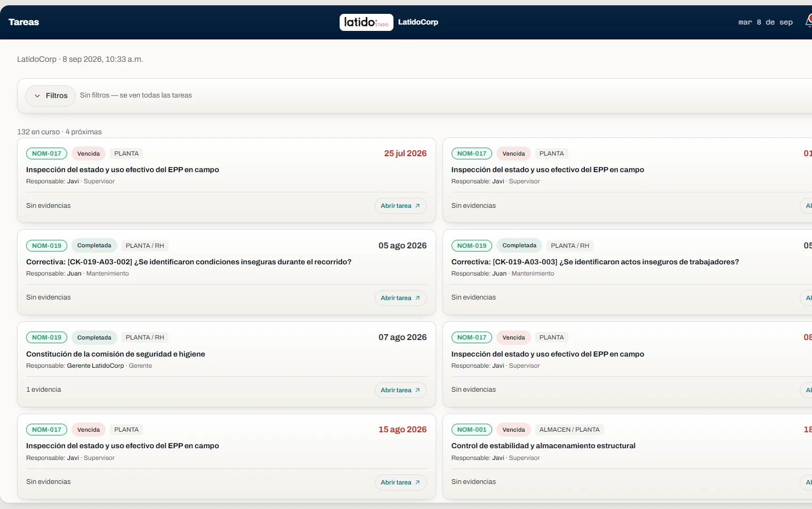Select the NOM-017 tag on the 25 jul 2026 card
This screenshot has width=812, height=509.
46,153
